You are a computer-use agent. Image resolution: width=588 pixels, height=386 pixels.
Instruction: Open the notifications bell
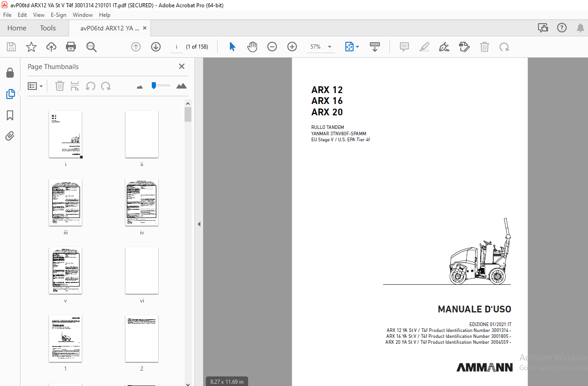click(x=580, y=28)
